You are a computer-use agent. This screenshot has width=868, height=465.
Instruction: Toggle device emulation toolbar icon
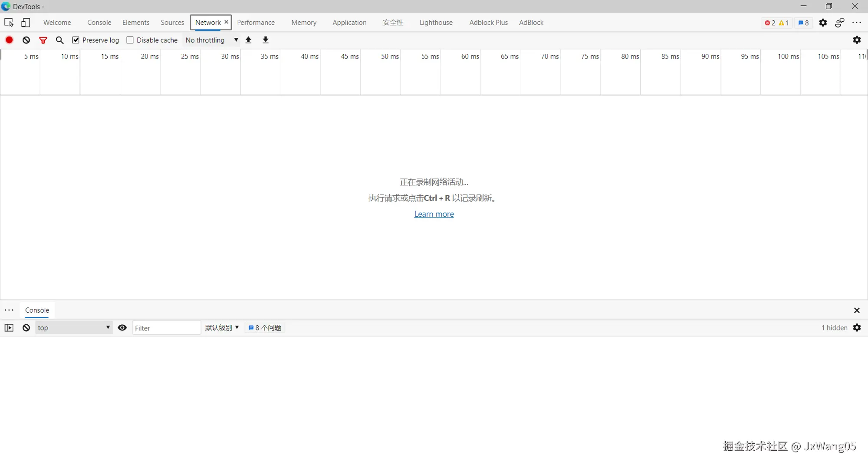pos(26,23)
